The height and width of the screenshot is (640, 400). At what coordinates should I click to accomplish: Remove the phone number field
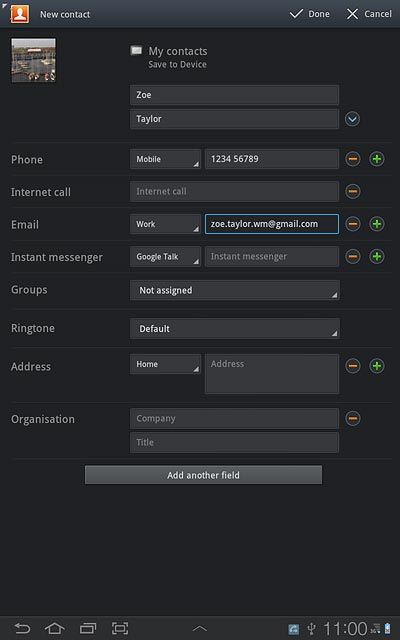pyautogui.click(x=353, y=159)
